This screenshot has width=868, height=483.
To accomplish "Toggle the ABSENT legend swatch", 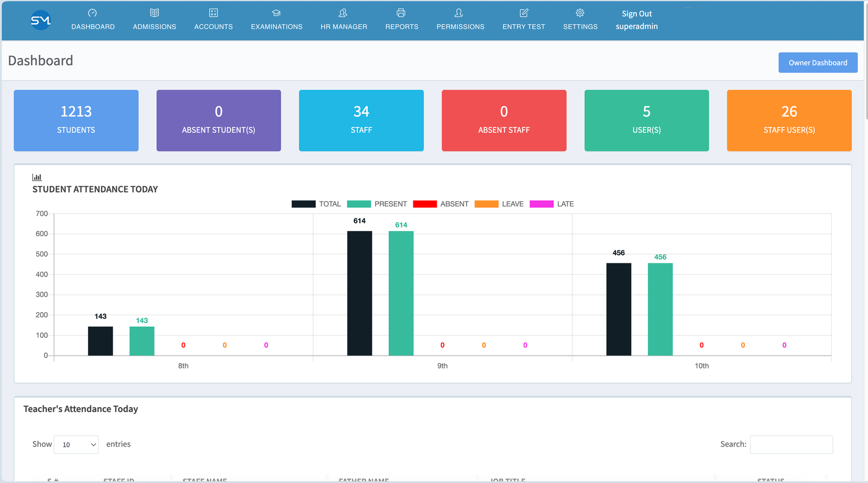I will click(x=425, y=204).
